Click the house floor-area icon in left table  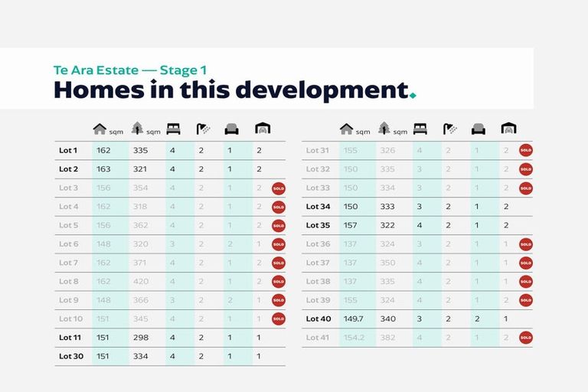[x=100, y=129]
